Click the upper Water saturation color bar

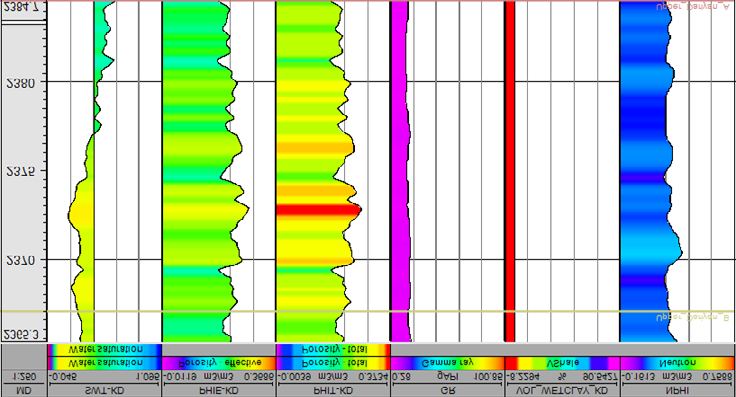click(x=105, y=350)
